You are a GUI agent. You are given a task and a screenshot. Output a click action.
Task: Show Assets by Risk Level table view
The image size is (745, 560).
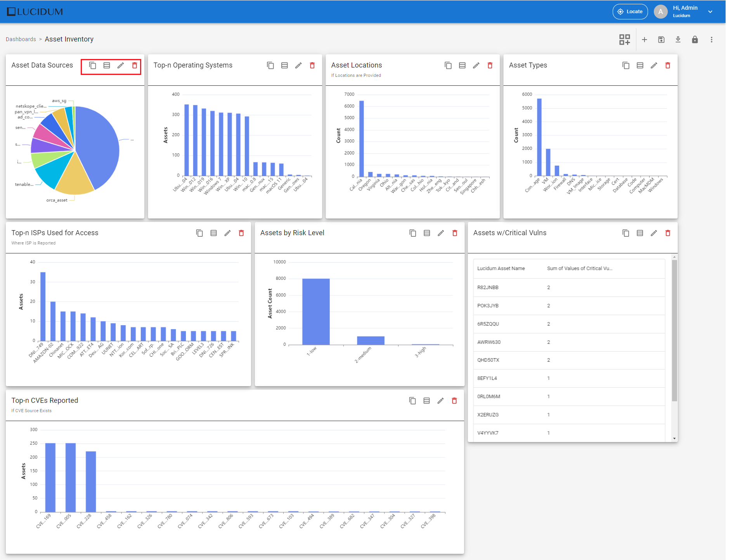[427, 233]
